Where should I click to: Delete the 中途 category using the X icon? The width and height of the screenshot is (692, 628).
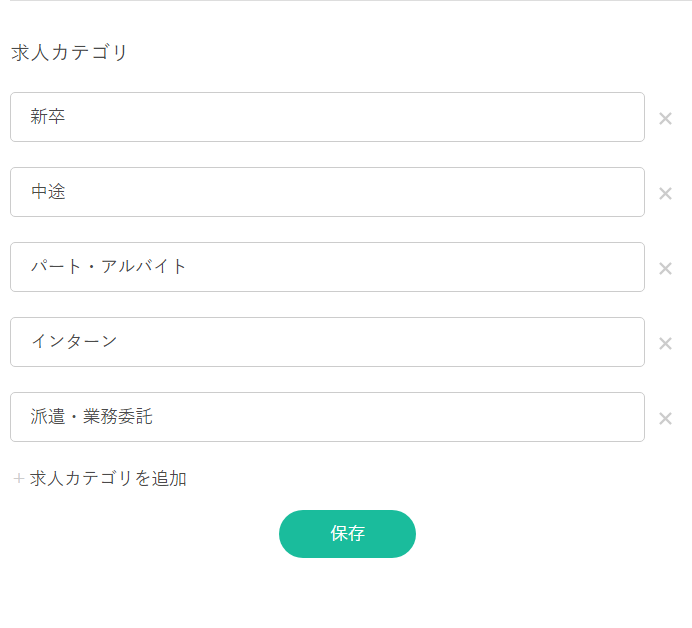click(665, 194)
